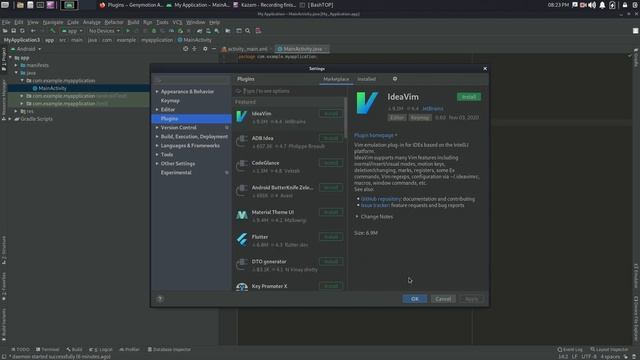Expand the Editor settings category

(x=157, y=109)
